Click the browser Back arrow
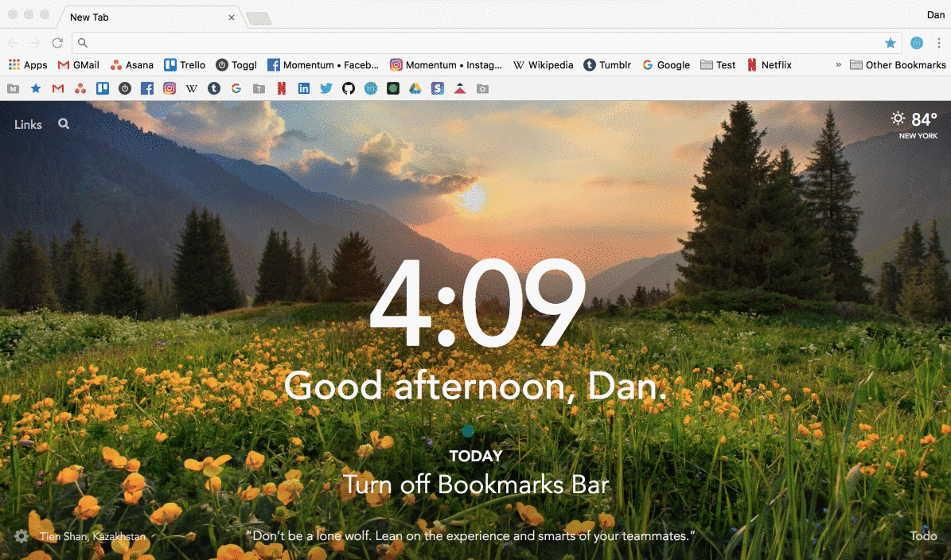Viewport: 951px width, 560px height. pyautogui.click(x=14, y=43)
